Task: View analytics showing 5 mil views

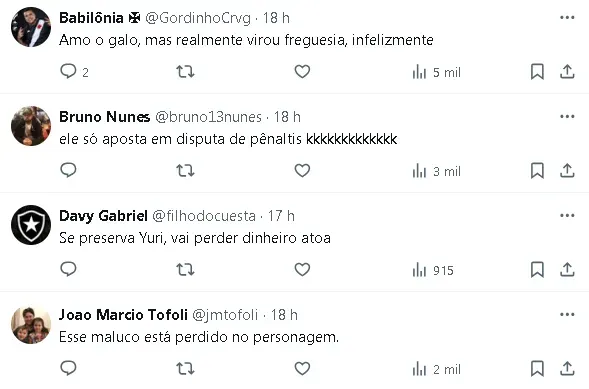Action: (436, 72)
